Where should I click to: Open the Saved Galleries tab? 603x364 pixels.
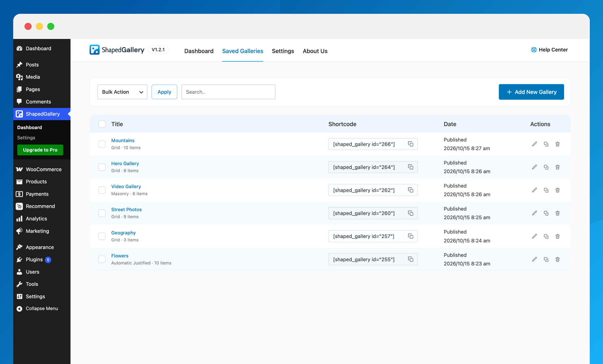[x=242, y=51]
